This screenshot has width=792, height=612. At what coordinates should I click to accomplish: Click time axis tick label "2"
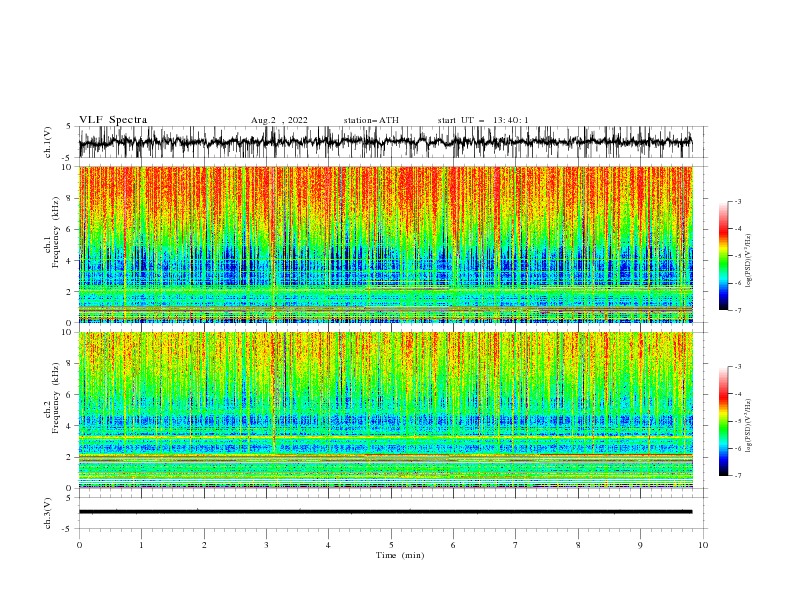click(204, 545)
